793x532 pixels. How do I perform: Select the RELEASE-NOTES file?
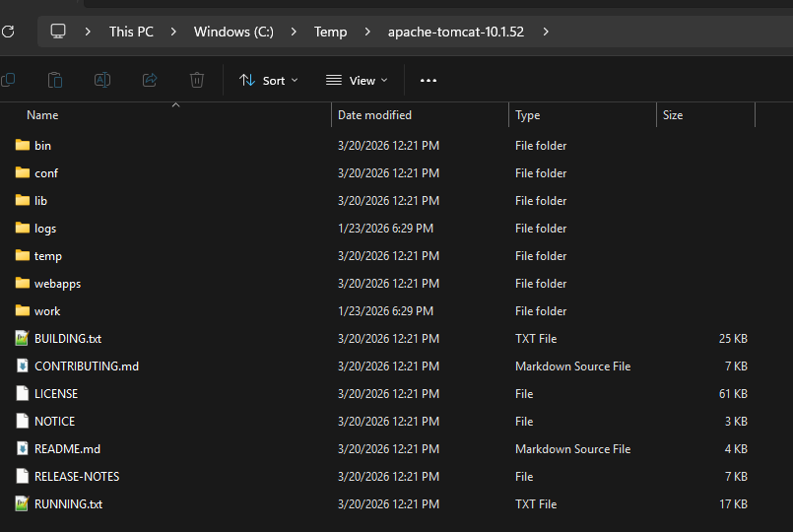pos(76,476)
